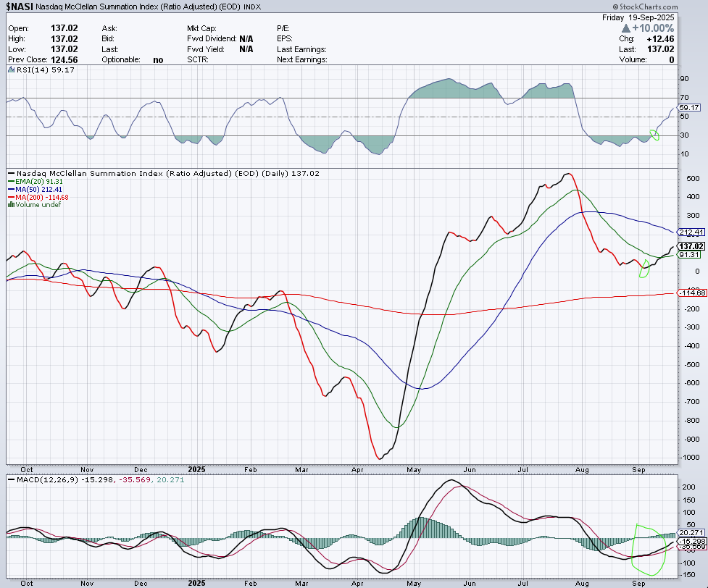Click the 2025 label on main chart time axis

(x=197, y=469)
